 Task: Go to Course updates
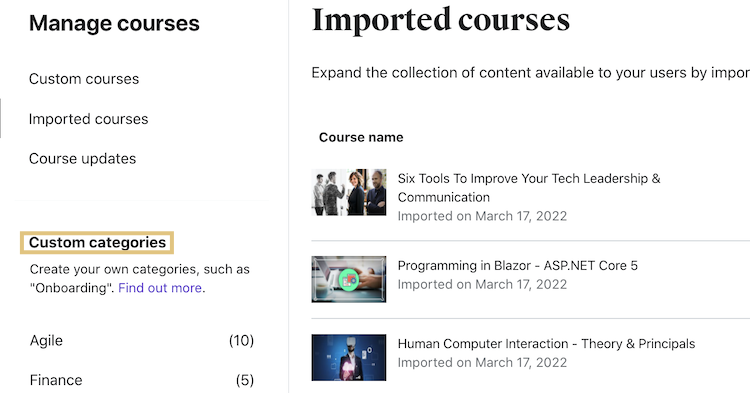(x=82, y=159)
